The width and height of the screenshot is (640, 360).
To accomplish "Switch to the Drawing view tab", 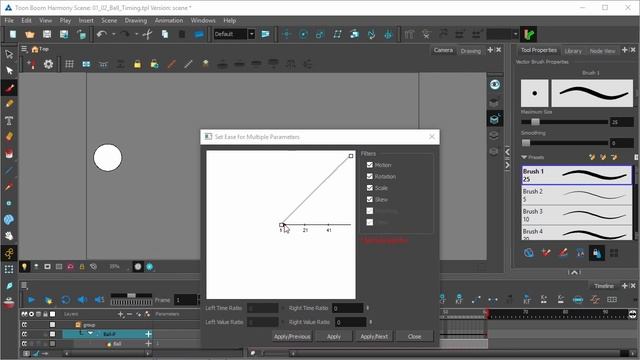I will coord(471,51).
